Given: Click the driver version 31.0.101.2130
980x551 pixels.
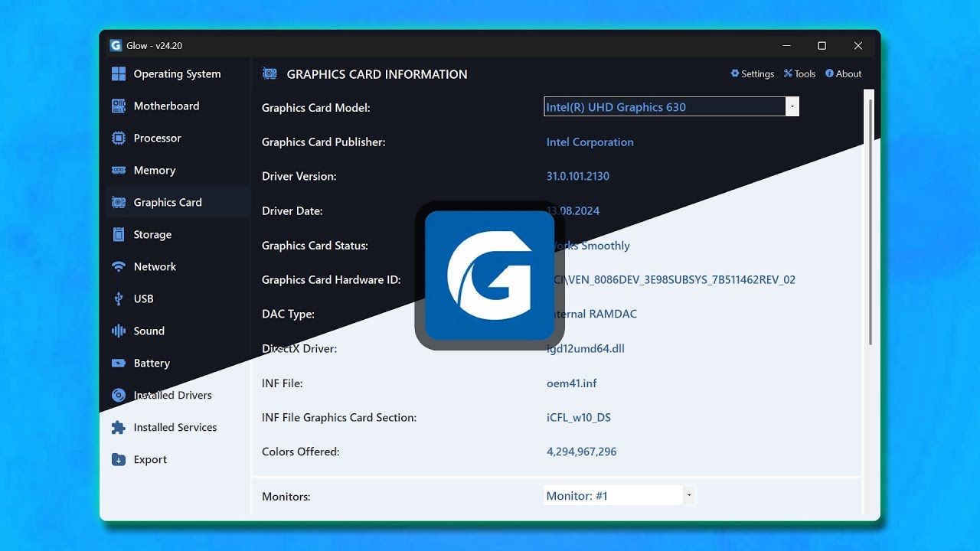Looking at the screenshot, I should [x=578, y=176].
